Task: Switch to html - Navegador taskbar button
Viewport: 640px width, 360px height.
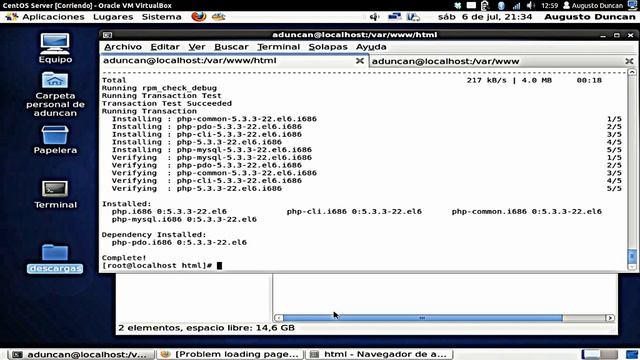Action: 380,354
